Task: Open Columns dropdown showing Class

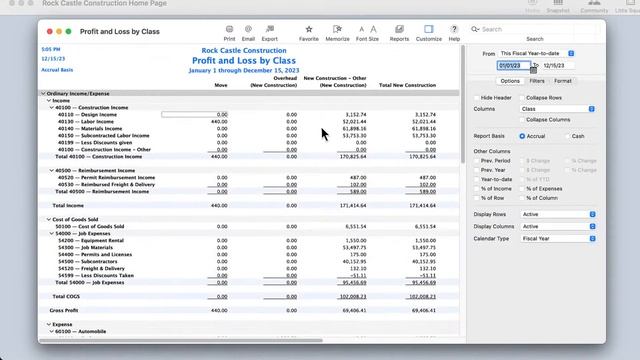Action: click(x=558, y=109)
